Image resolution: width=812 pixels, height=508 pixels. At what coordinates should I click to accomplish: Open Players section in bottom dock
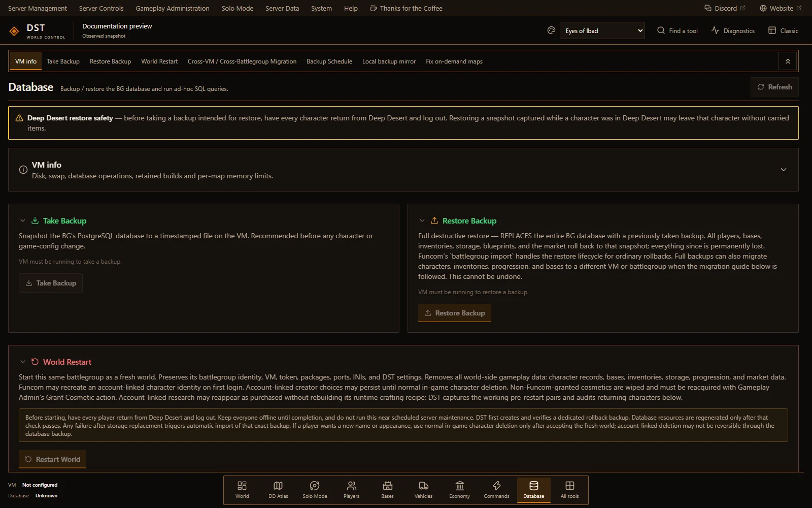(351, 490)
